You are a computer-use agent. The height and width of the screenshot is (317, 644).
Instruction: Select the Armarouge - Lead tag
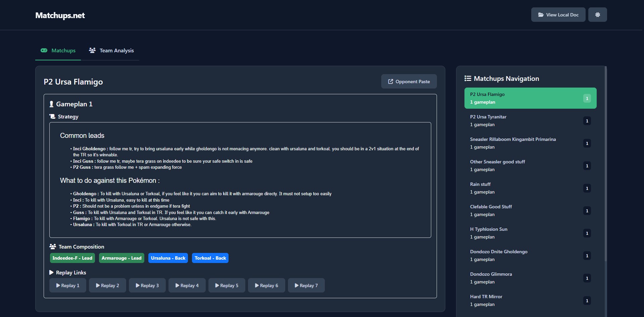coord(121,258)
